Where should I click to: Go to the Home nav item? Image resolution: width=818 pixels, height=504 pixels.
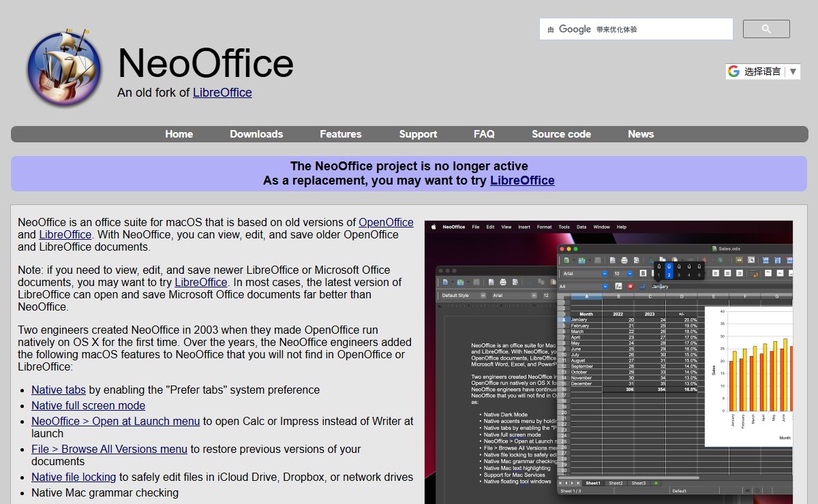pyautogui.click(x=179, y=134)
